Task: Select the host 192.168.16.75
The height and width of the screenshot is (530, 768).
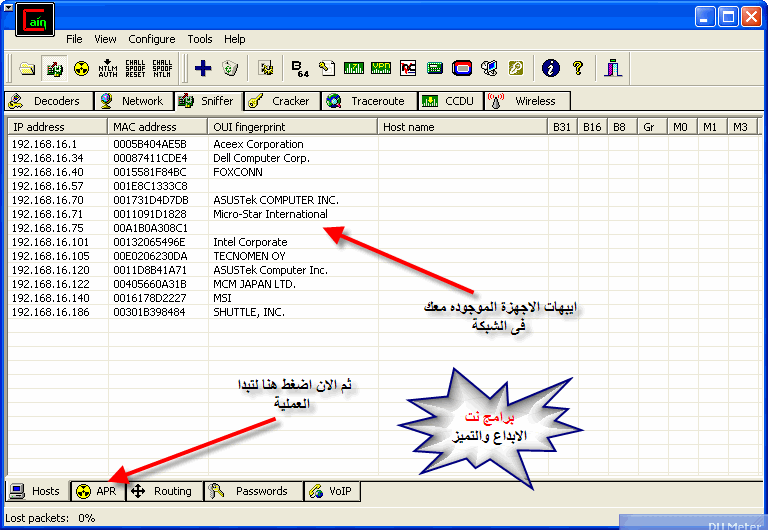Action: [x=48, y=228]
